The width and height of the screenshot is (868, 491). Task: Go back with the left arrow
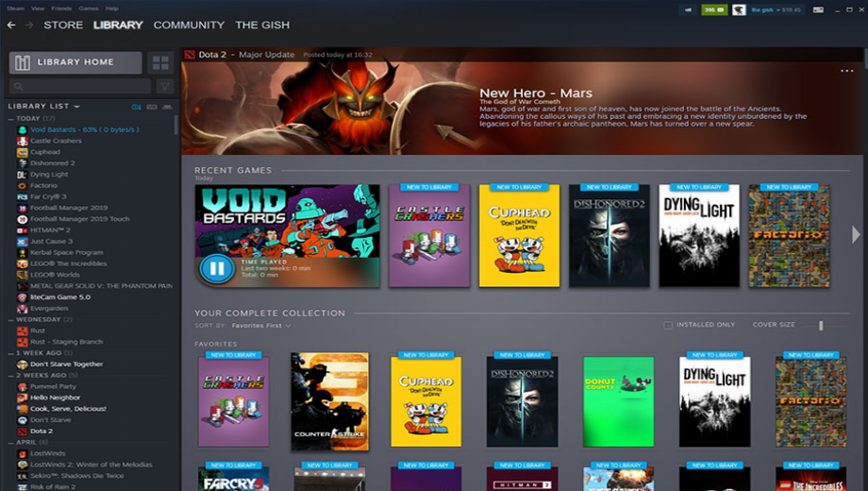tap(11, 25)
